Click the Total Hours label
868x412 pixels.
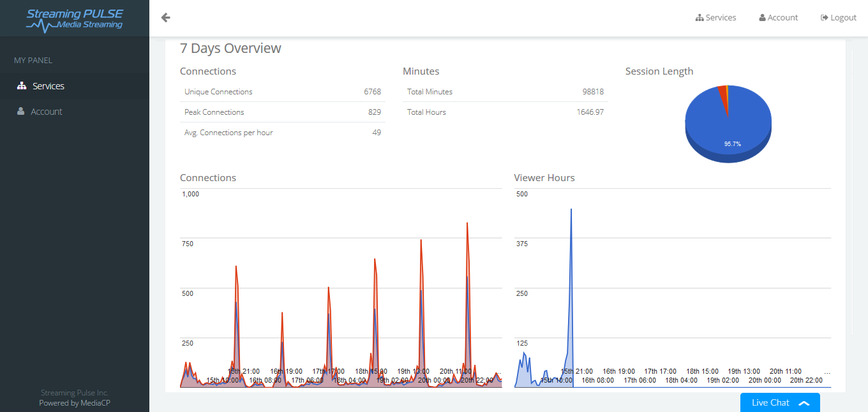point(427,112)
